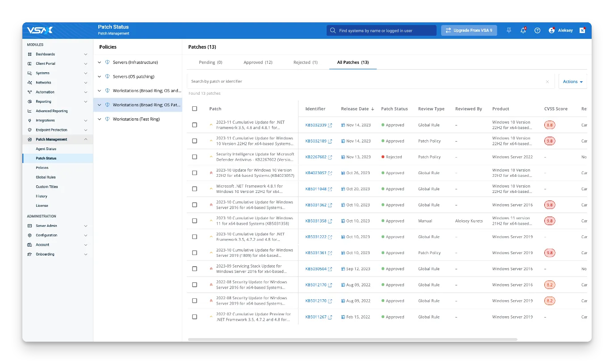The image size is (614, 364).
Task: Select checkbox for 2023-09 Servicing Stack Update
Action: (194, 269)
